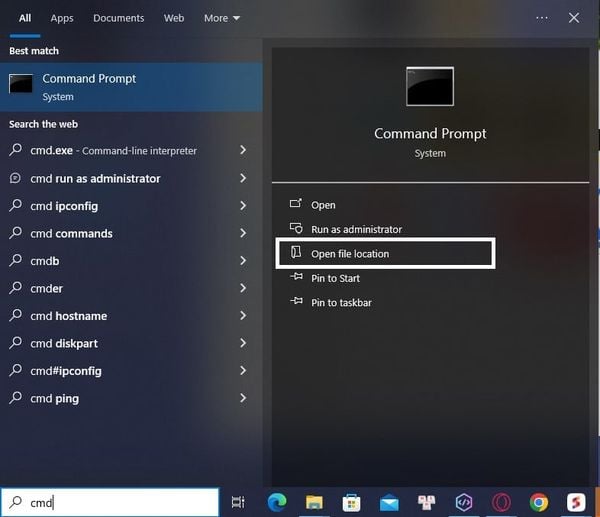Open the three-dot options menu
Viewport: 600px width, 517px height.
542,18
